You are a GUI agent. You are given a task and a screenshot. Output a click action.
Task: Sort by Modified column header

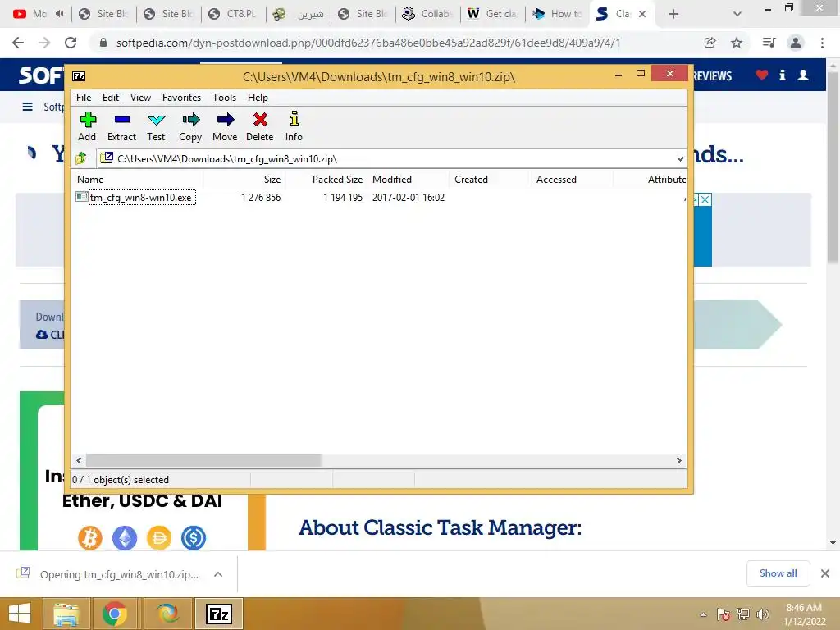pyautogui.click(x=409, y=180)
